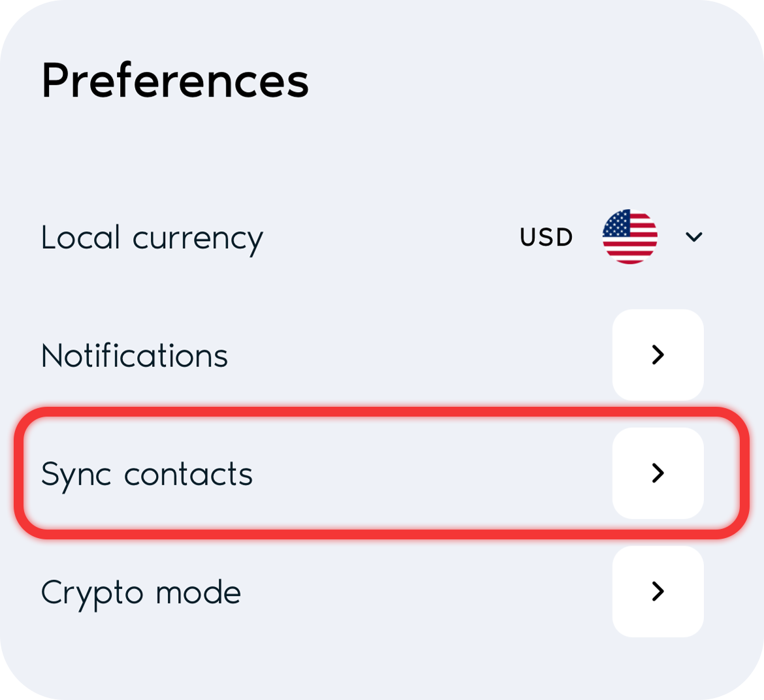Open the Notifications row

point(373,355)
